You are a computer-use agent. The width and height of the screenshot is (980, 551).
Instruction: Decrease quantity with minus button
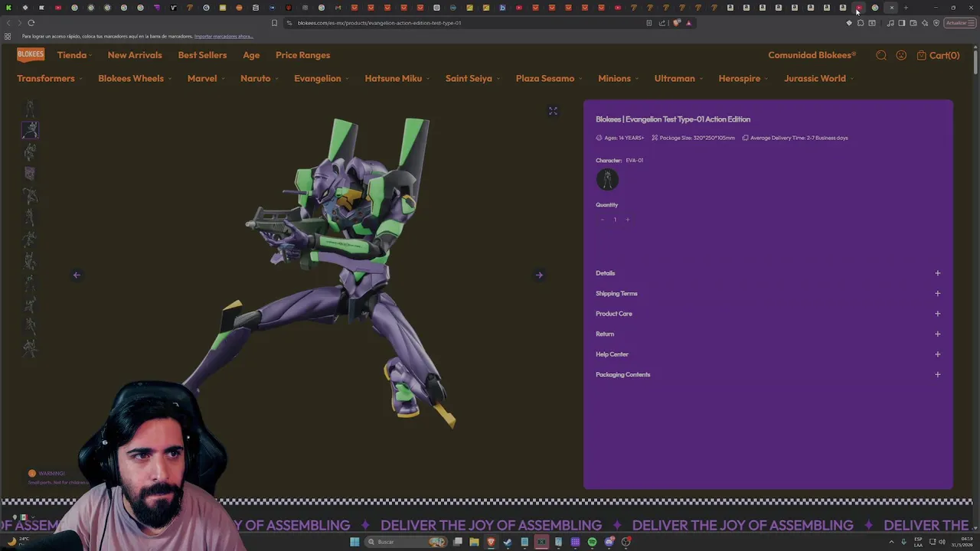point(602,220)
